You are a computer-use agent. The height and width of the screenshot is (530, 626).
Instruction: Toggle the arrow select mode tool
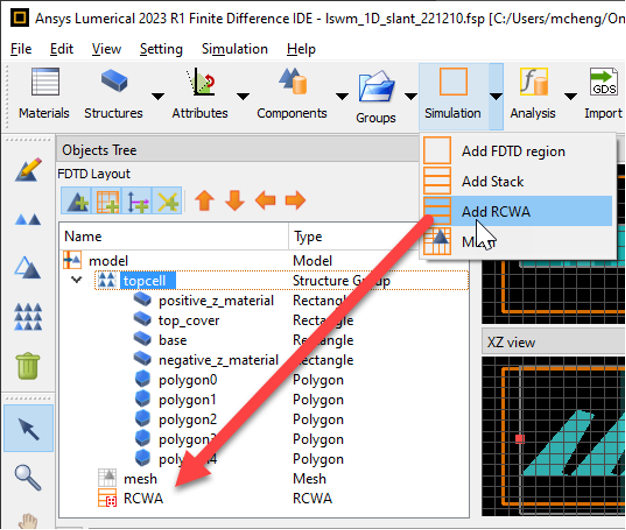pos(28,428)
